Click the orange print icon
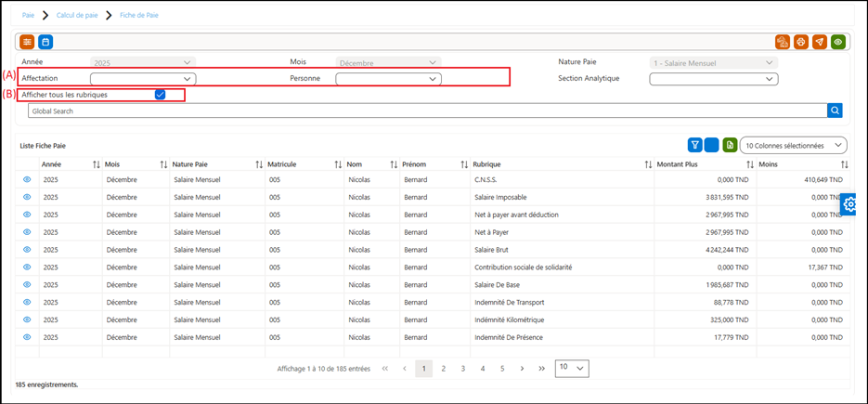 click(800, 42)
